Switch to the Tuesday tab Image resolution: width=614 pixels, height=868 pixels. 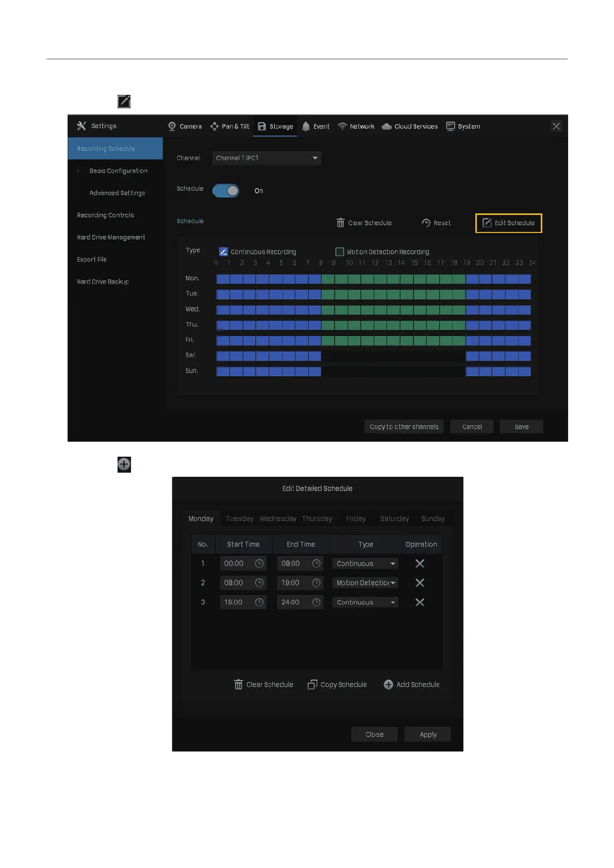pos(240,519)
